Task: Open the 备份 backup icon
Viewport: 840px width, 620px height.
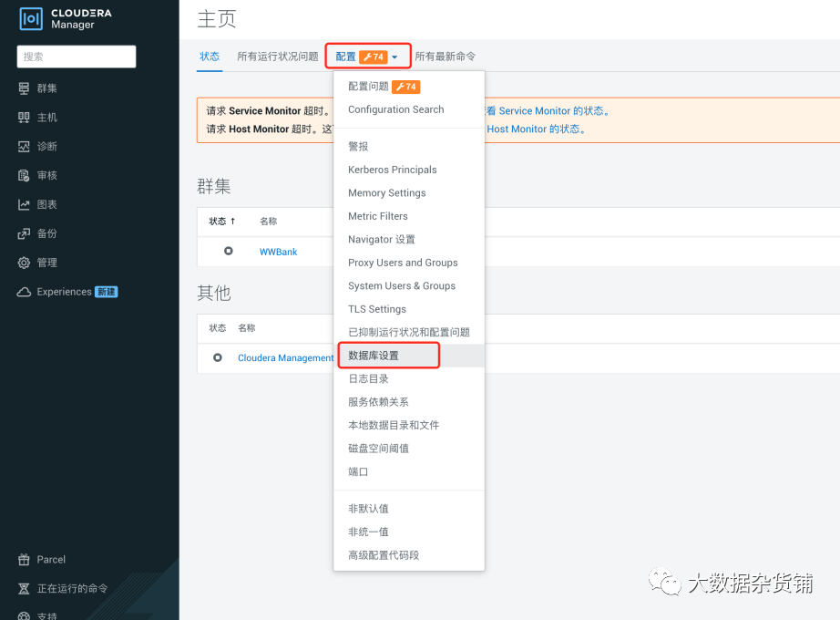Action: pos(24,233)
